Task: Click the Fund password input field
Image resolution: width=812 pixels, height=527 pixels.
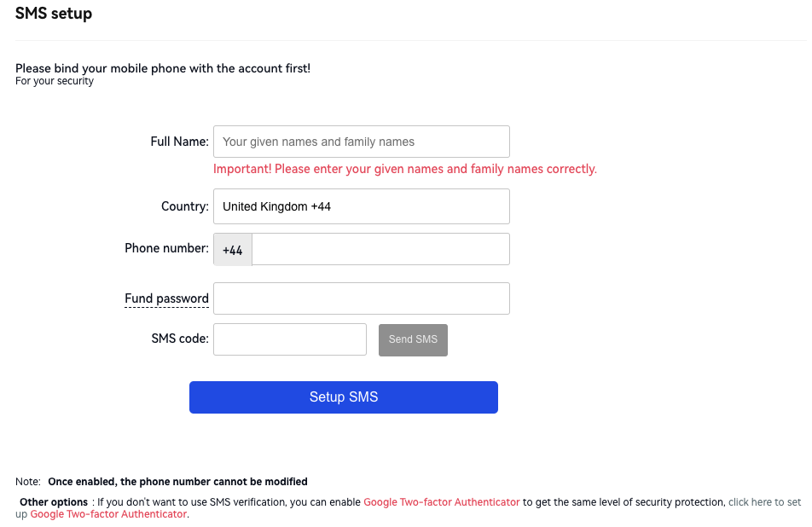Action: coord(361,298)
